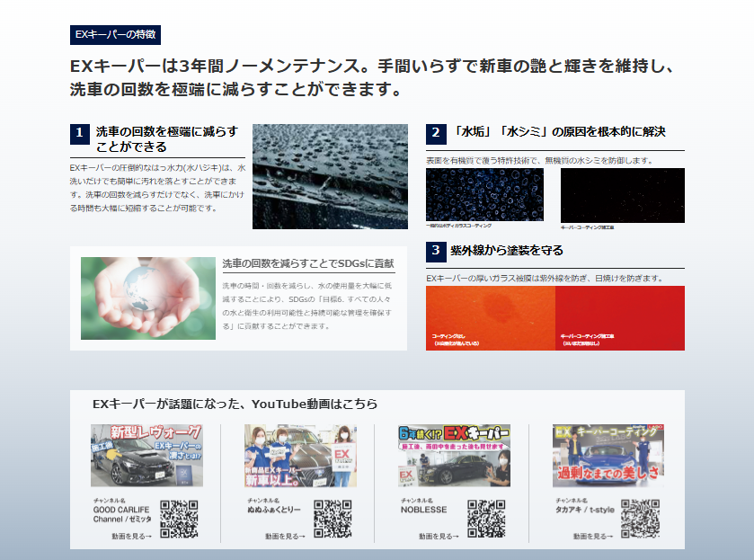Open 動画を見る link under GOOD CARLIFE Channel
Screen dimensions: 754x560
coord(131,537)
